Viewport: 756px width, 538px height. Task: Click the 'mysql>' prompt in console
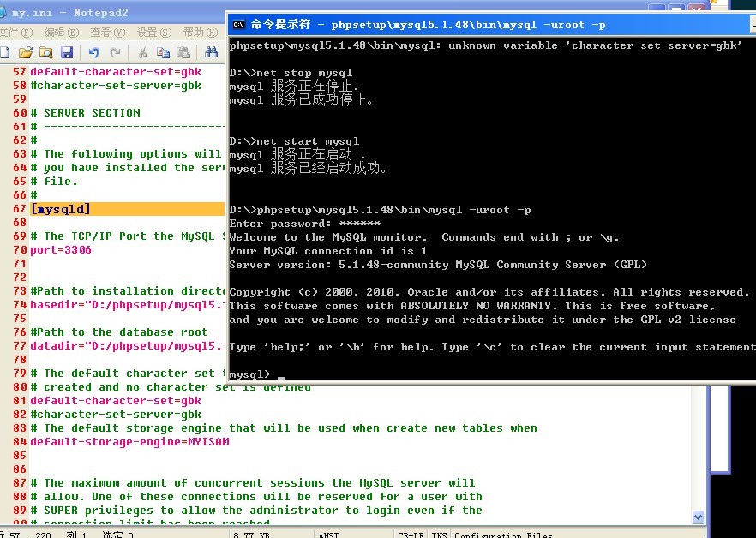point(249,374)
